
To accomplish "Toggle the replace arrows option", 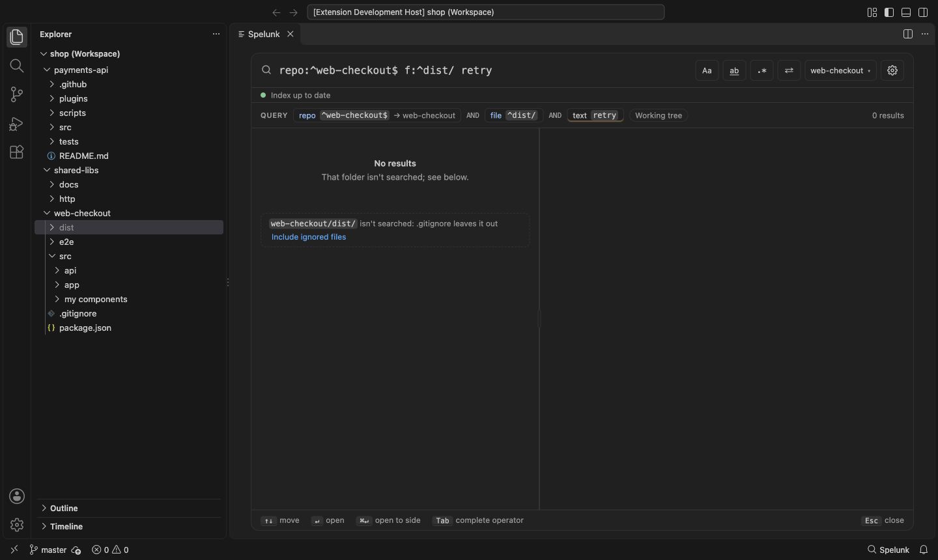I will pyautogui.click(x=789, y=70).
